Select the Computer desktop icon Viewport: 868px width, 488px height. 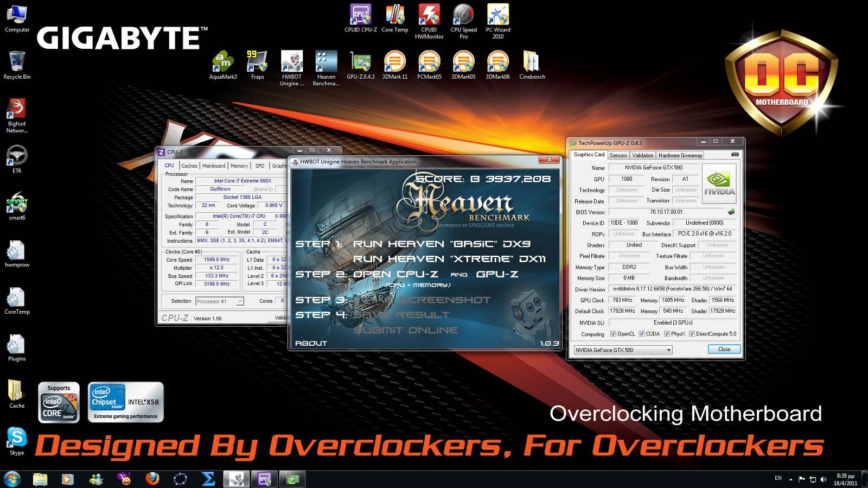(17, 18)
